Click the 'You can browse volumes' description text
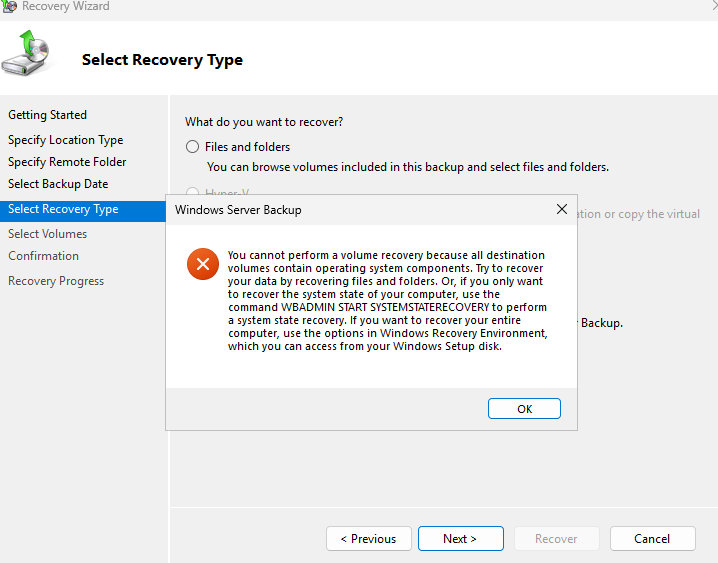Screen dimensions: 718x563 click(408, 167)
